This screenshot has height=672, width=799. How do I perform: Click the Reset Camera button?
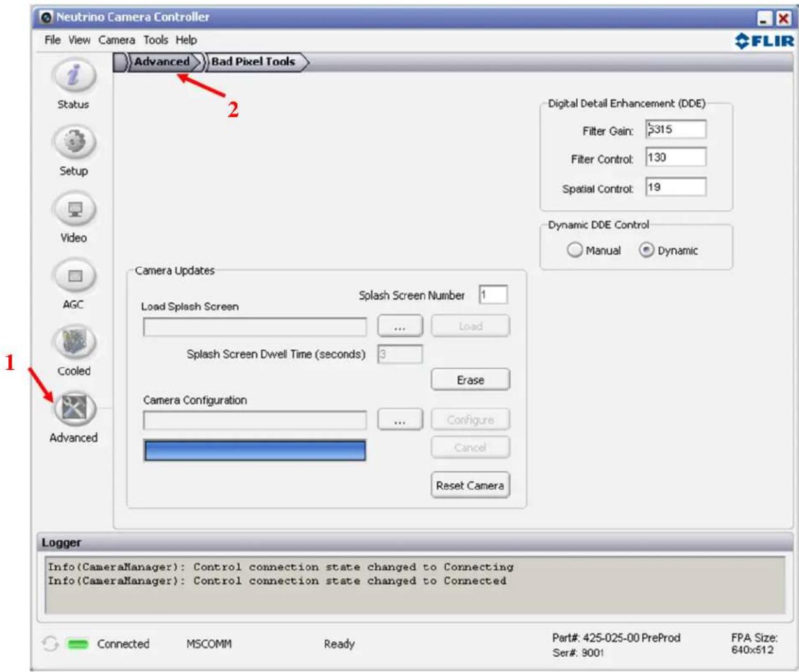(471, 485)
